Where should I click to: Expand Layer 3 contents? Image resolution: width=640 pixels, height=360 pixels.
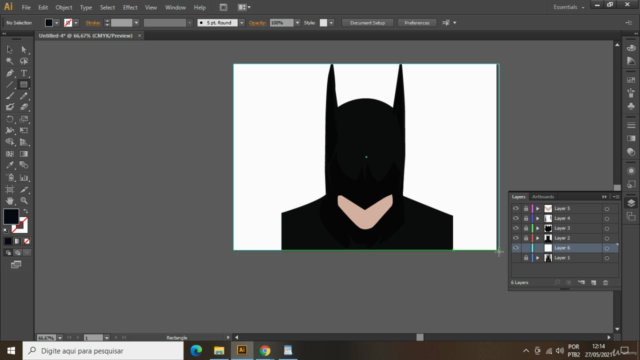pos(538,228)
